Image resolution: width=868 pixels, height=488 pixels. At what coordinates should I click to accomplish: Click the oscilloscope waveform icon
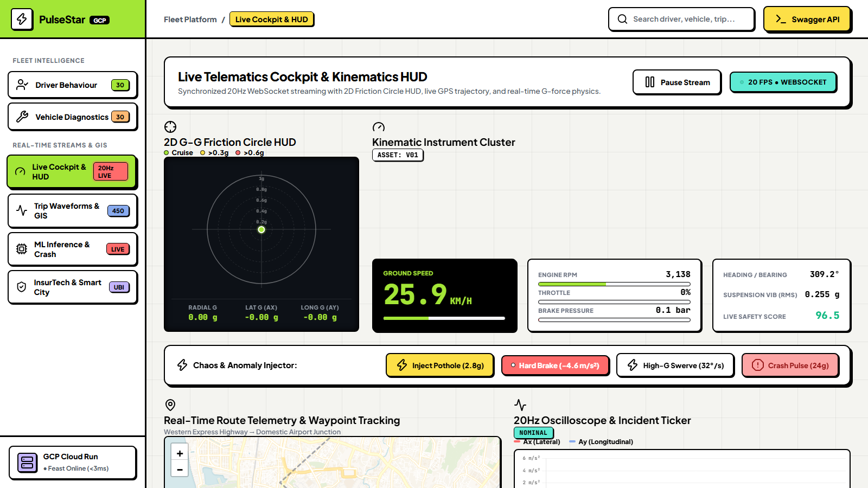[x=520, y=405]
